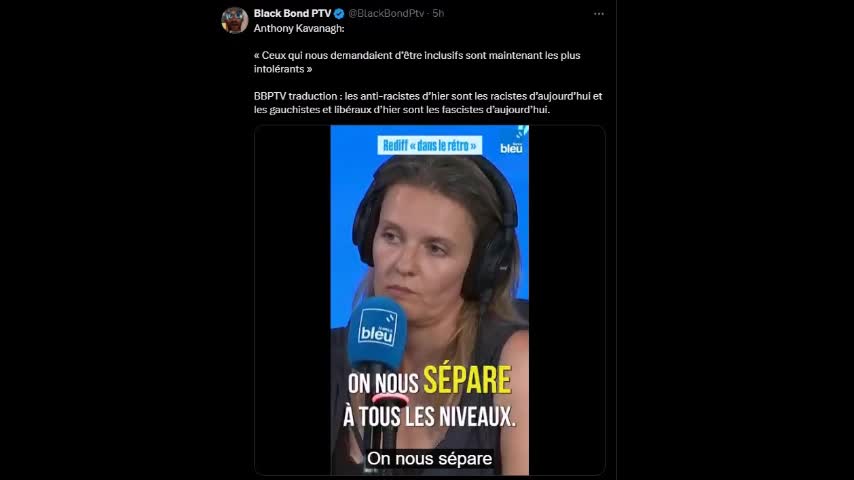Click the ON NOUS white caption text
The image size is (854, 480).
click(x=383, y=384)
